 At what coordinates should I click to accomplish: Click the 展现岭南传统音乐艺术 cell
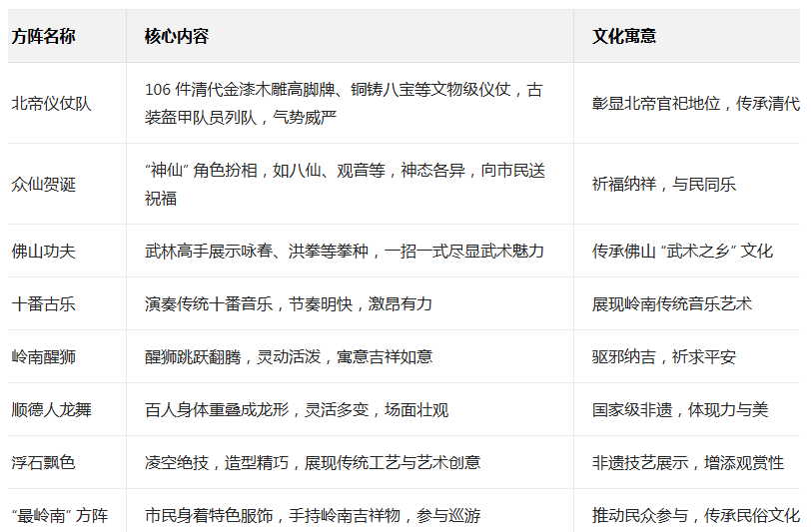pyautogui.click(x=671, y=303)
